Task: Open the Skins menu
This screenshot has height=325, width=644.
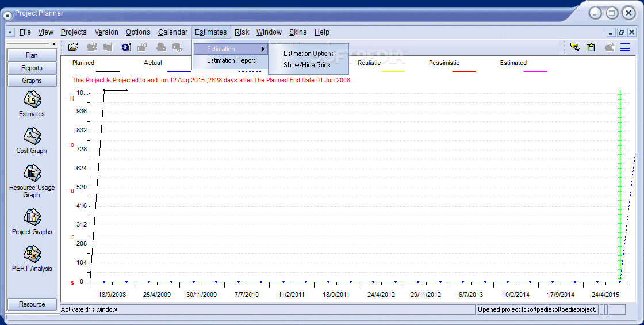Action: [x=298, y=32]
